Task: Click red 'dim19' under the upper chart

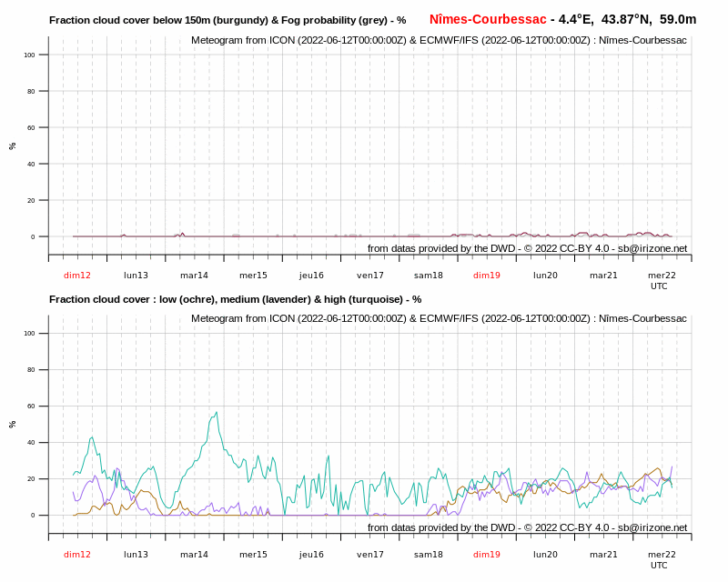Action: (487, 276)
